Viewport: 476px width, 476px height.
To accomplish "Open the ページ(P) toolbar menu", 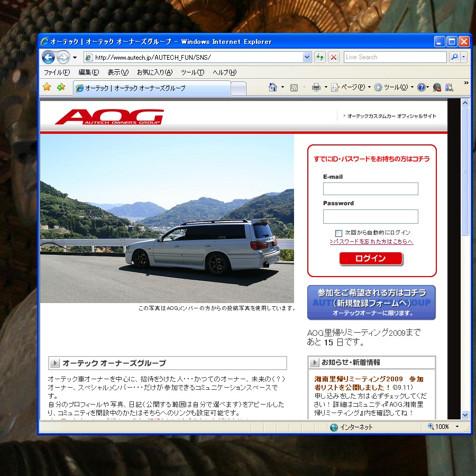I will [351, 87].
